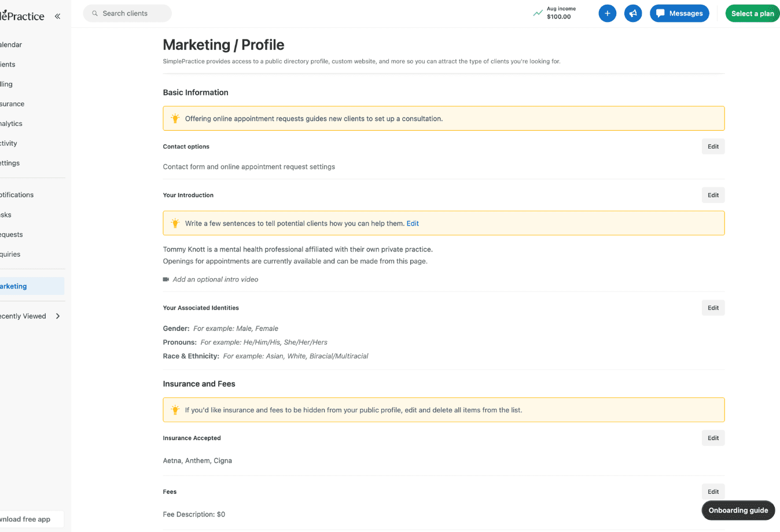
Task: Edit Your Associated Identities section
Action: coord(713,308)
